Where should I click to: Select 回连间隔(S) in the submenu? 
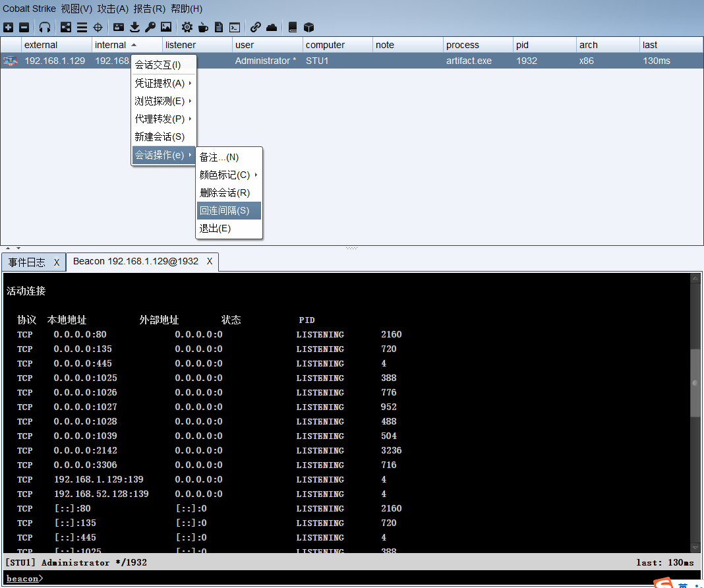tap(229, 210)
